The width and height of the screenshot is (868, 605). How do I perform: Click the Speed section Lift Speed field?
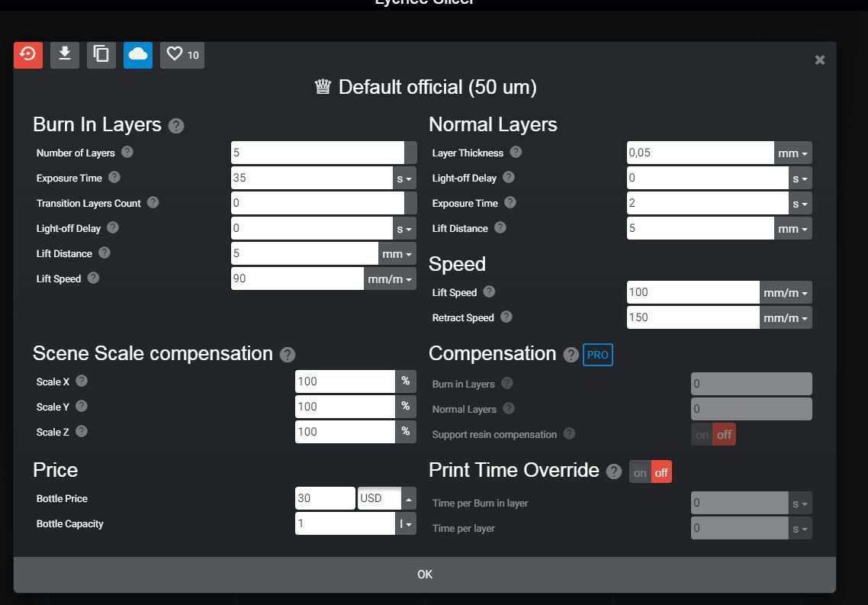click(693, 292)
